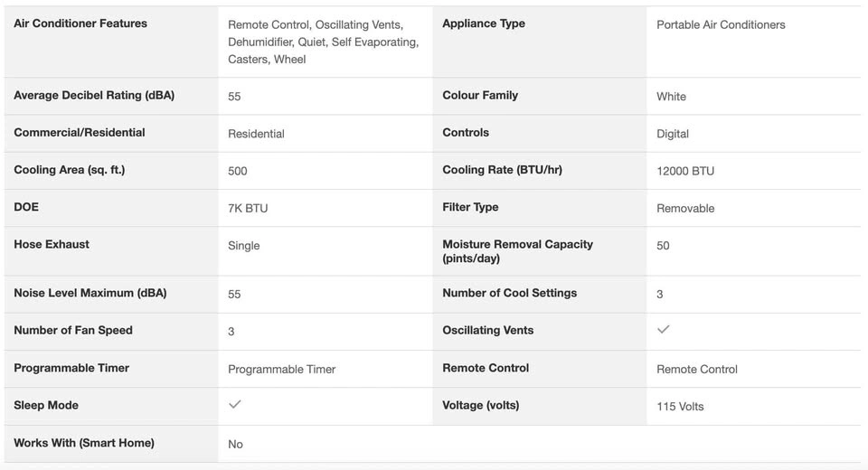Select the Number of Cool Settings label
Image resolution: width=868 pixels, height=470 pixels.
[x=509, y=293]
